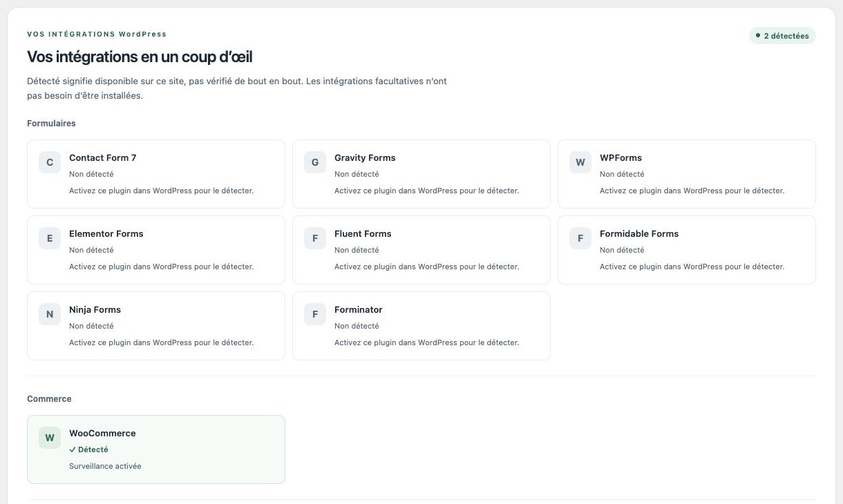Viewport: 843px width, 504px height.
Task: Click the Fluent Forms card title
Action: coord(363,234)
